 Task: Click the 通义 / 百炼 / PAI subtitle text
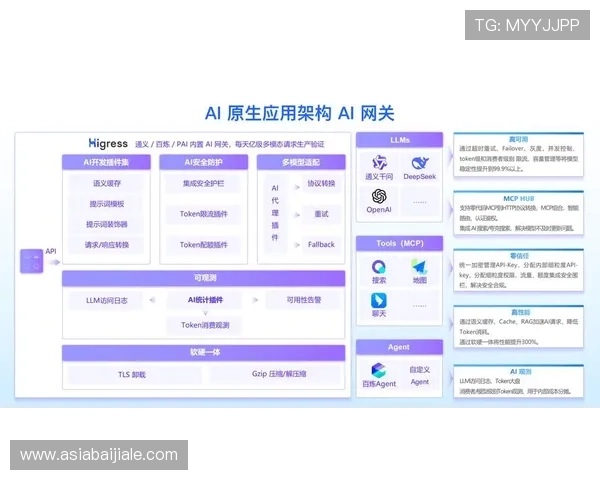pyautogui.click(x=230, y=144)
